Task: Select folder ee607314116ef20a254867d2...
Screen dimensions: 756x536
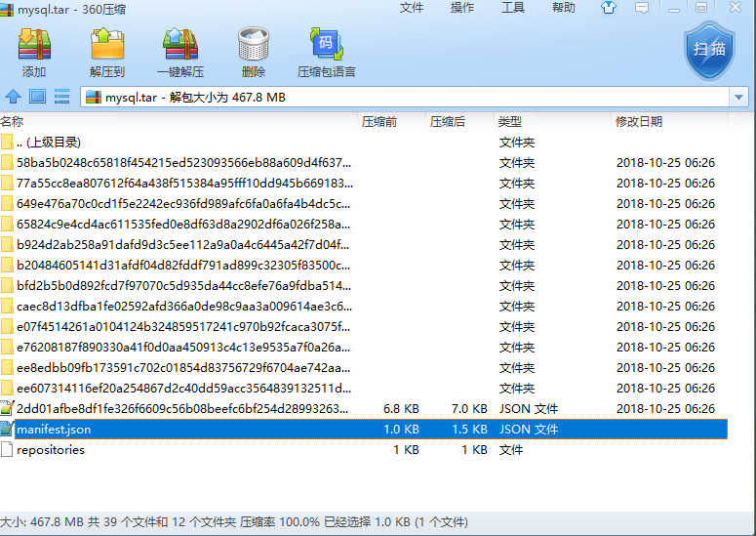Action: 364,389
